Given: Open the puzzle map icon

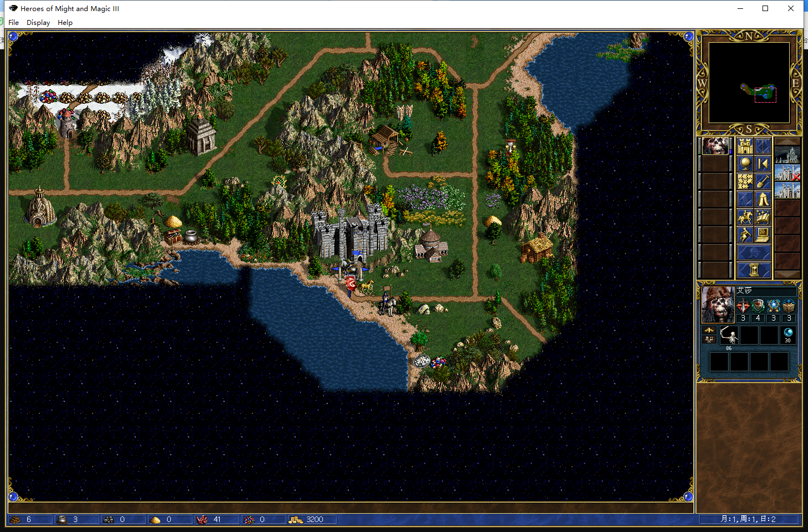Looking at the screenshot, I should coord(745,181).
